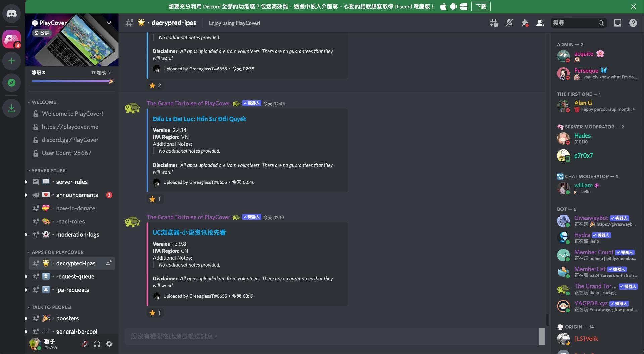This screenshot has width=644, height=354.
Task: Click the Android logo in banner
Action: tap(453, 6)
